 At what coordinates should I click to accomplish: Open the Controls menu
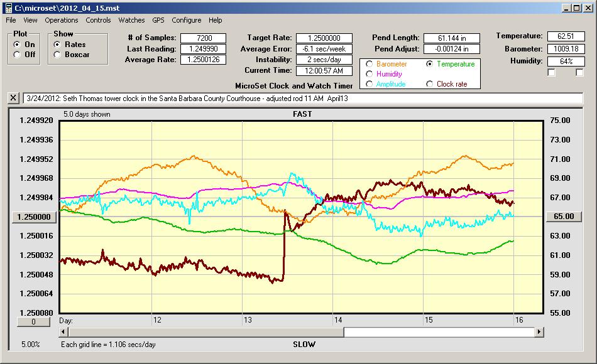click(x=98, y=20)
